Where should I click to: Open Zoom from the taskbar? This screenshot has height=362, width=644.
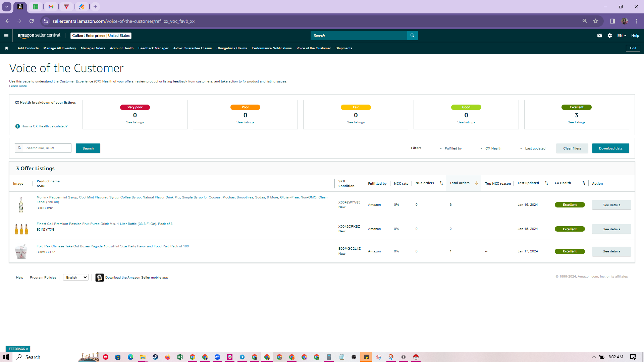coord(217,357)
